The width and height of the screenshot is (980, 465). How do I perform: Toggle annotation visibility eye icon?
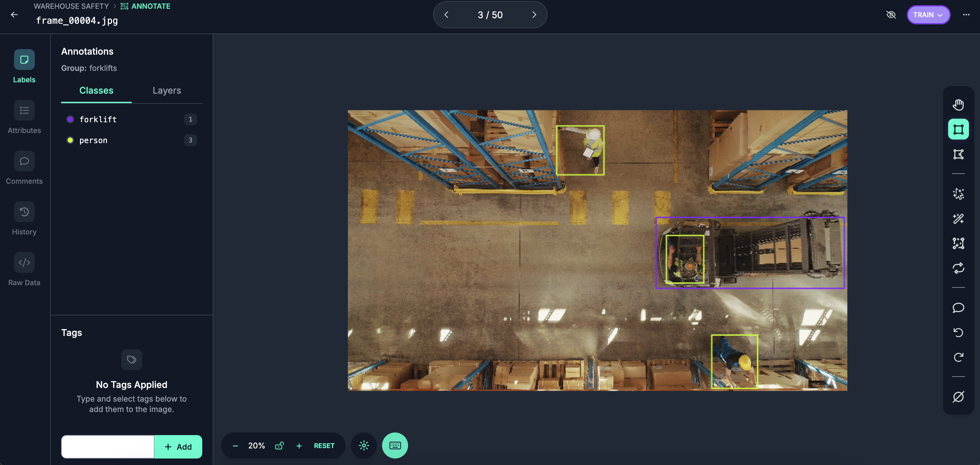click(891, 15)
